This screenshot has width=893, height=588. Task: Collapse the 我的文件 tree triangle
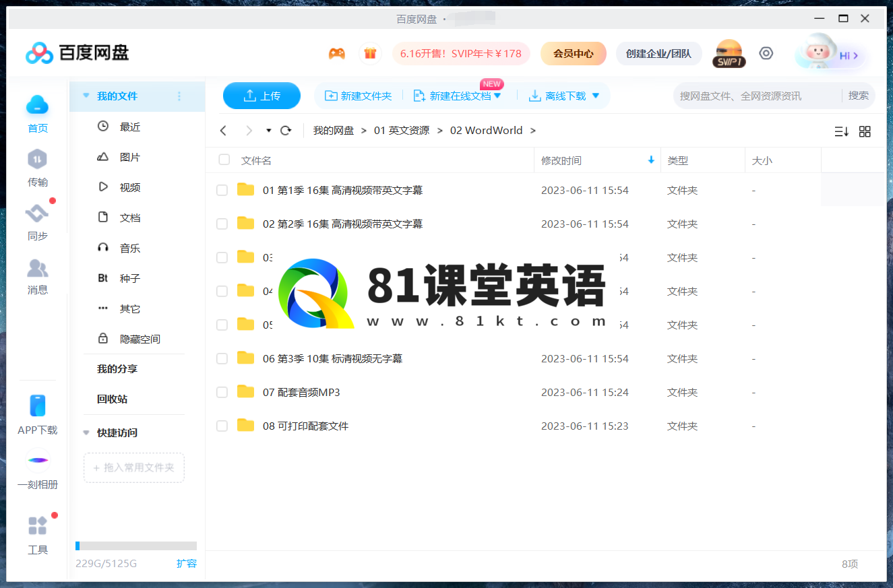(x=86, y=96)
